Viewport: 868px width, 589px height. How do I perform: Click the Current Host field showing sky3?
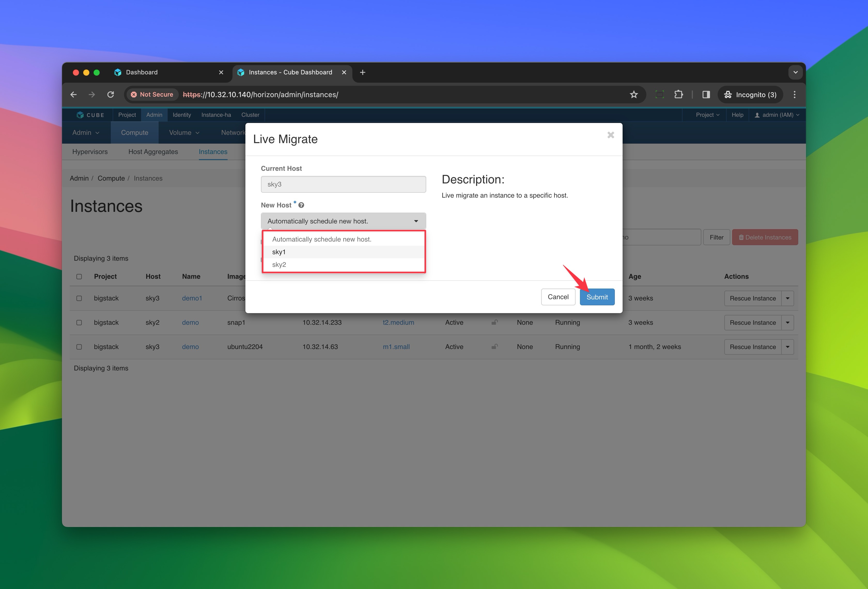tap(343, 184)
